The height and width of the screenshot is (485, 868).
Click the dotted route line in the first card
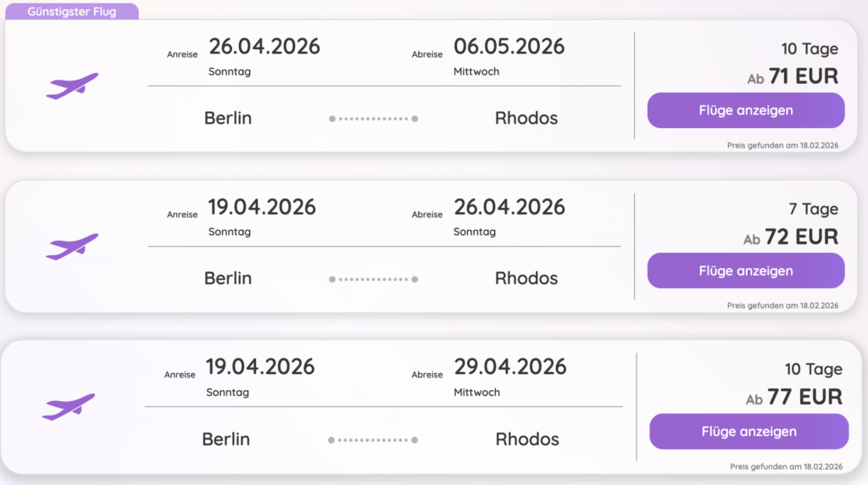[x=373, y=119]
